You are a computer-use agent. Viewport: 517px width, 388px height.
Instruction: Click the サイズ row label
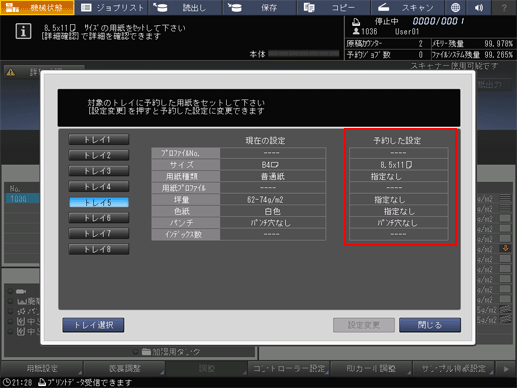[186, 165]
